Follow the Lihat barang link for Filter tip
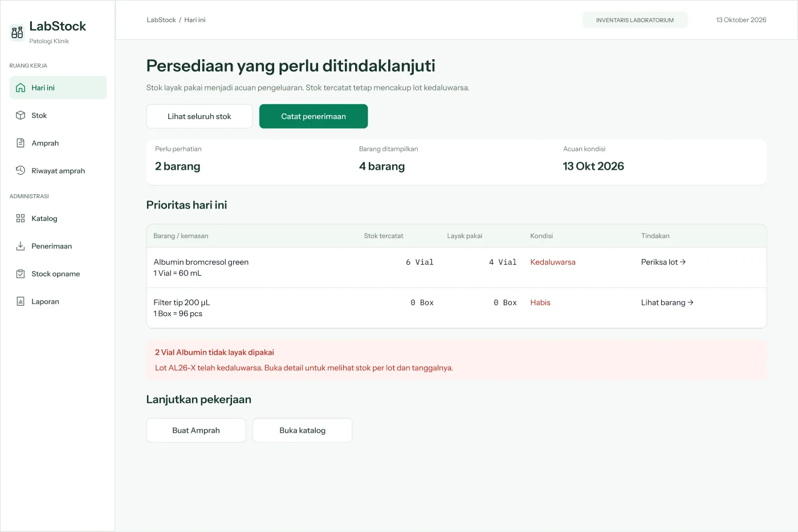Screen dimensions: 798x532 pos(667,302)
